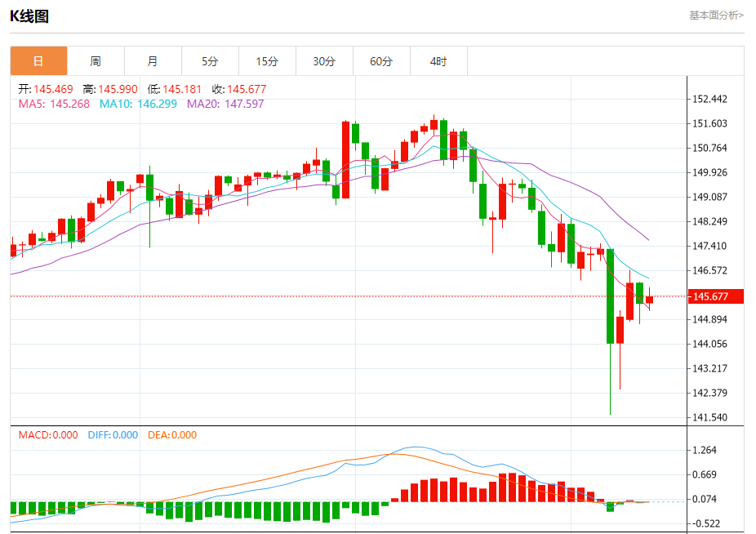Open the 基本面分析 link
Viewport: 756px width, 534px height.
pyautogui.click(x=716, y=16)
